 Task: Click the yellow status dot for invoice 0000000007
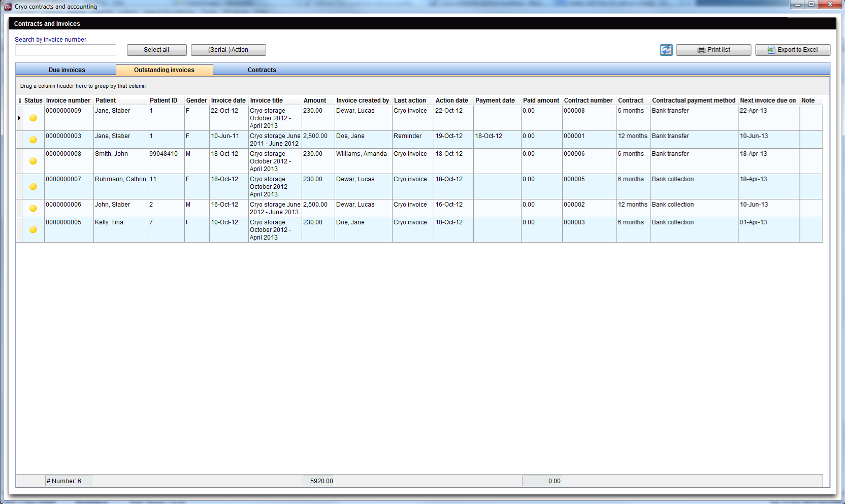pos(33,186)
